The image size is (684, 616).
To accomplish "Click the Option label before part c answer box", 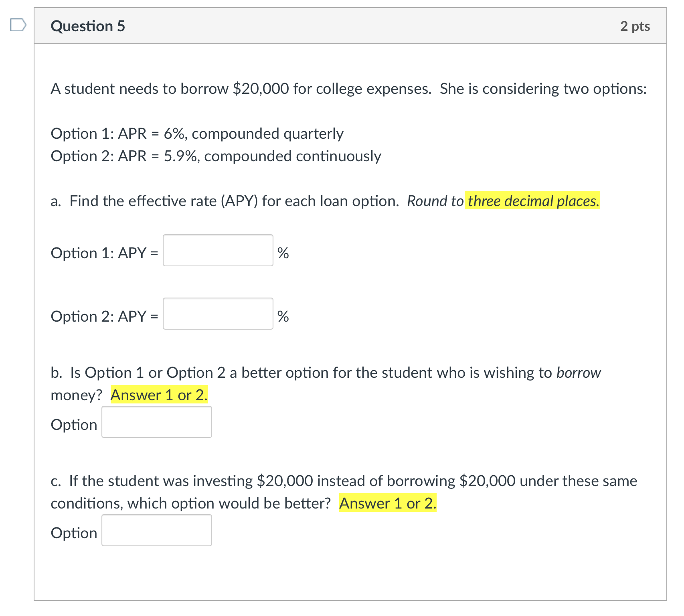I will (74, 533).
